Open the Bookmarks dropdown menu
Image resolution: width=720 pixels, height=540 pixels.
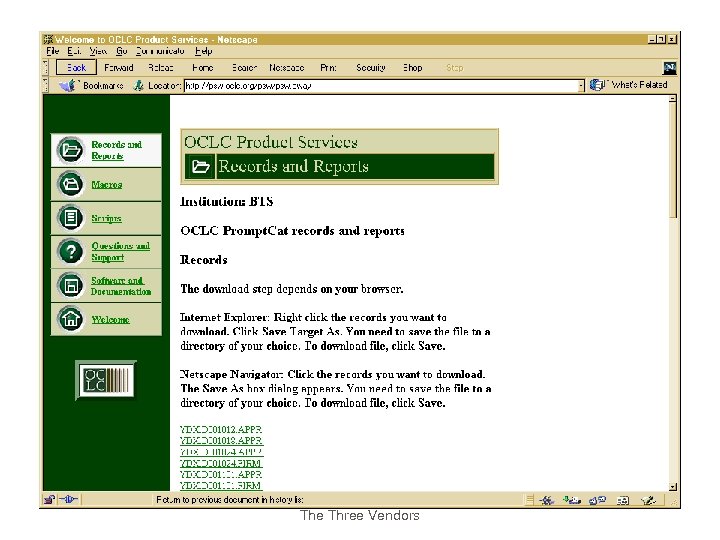tap(103, 85)
